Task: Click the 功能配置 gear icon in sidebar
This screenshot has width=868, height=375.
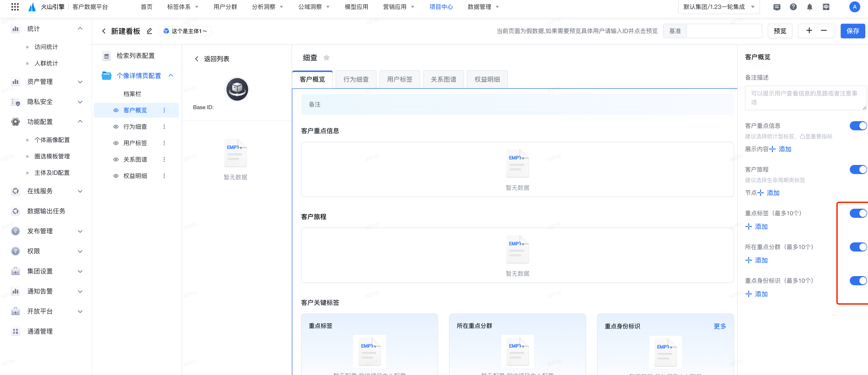Action: coord(15,122)
